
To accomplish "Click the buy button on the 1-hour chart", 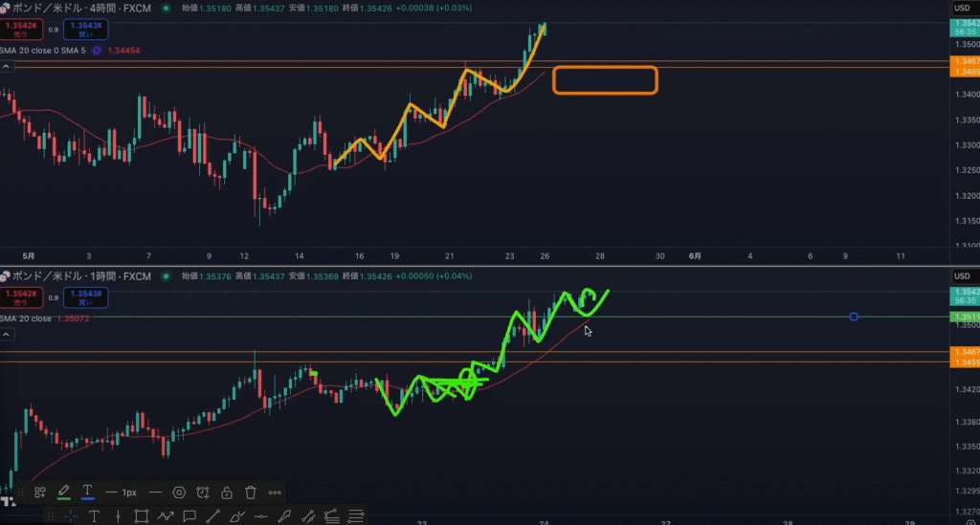I will (x=85, y=297).
